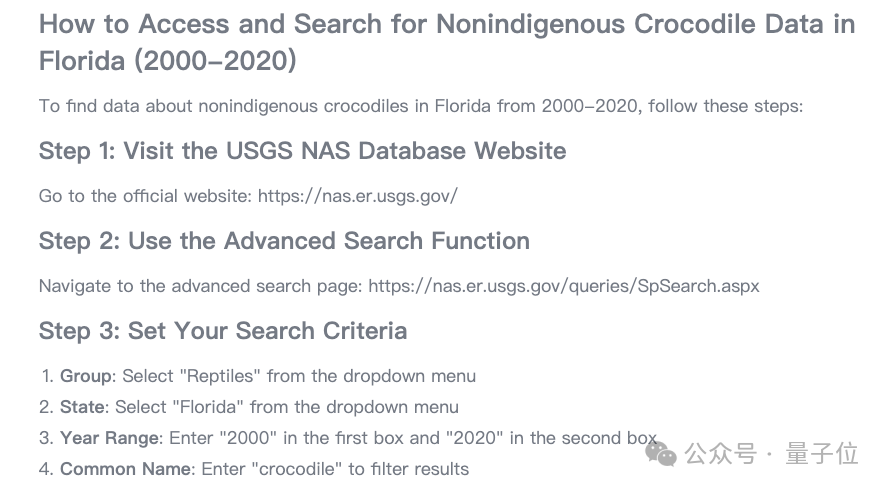The width and height of the screenshot is (886, 488).
Task: Click the 'Step 1: Visit the USGS NAS Database Website' heading
Action: 302,151
